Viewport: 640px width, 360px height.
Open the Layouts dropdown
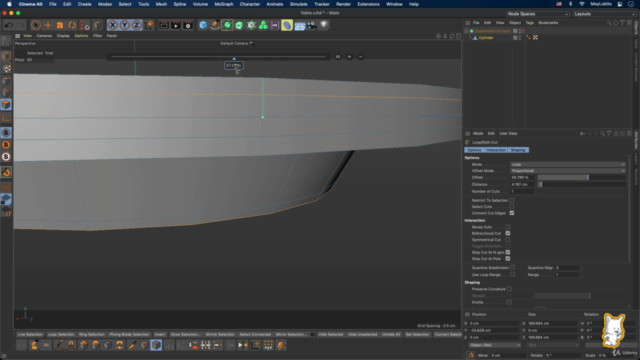click(604, 14)
